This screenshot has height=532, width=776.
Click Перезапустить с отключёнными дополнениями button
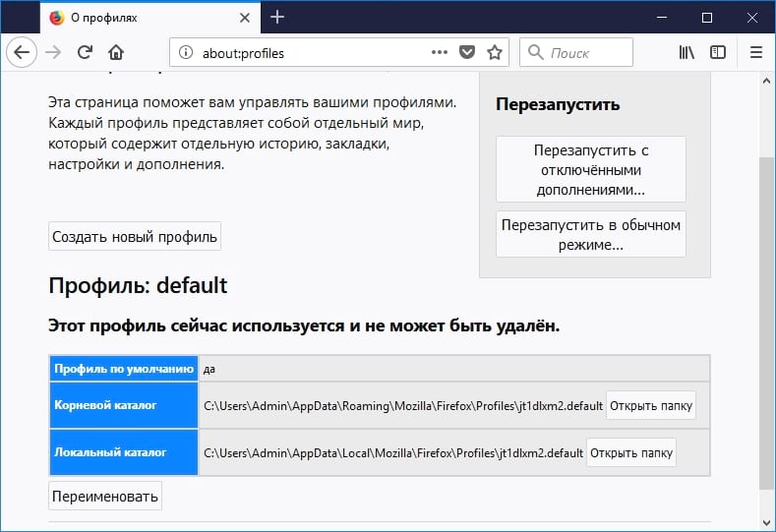(x=591, y=170)
